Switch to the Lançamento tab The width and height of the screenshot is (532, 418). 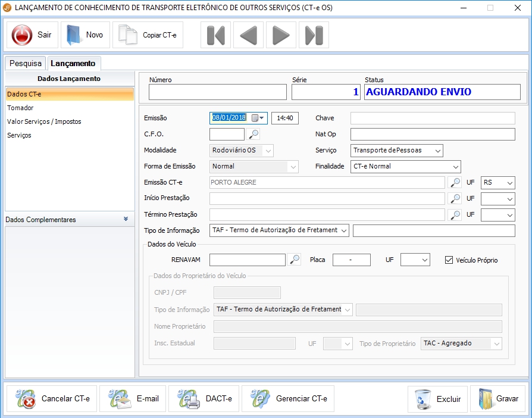pyautogui.click(x=73, y=64)
